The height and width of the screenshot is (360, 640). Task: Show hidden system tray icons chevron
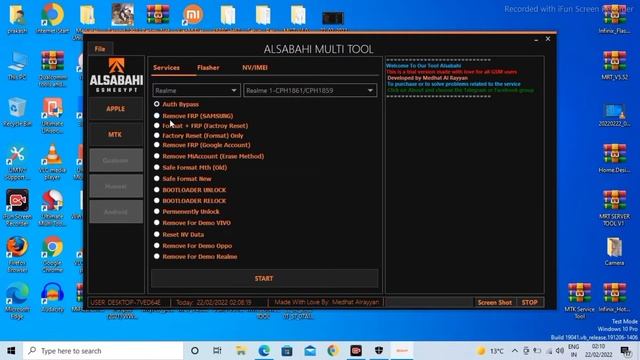click(x=515, y=351)
